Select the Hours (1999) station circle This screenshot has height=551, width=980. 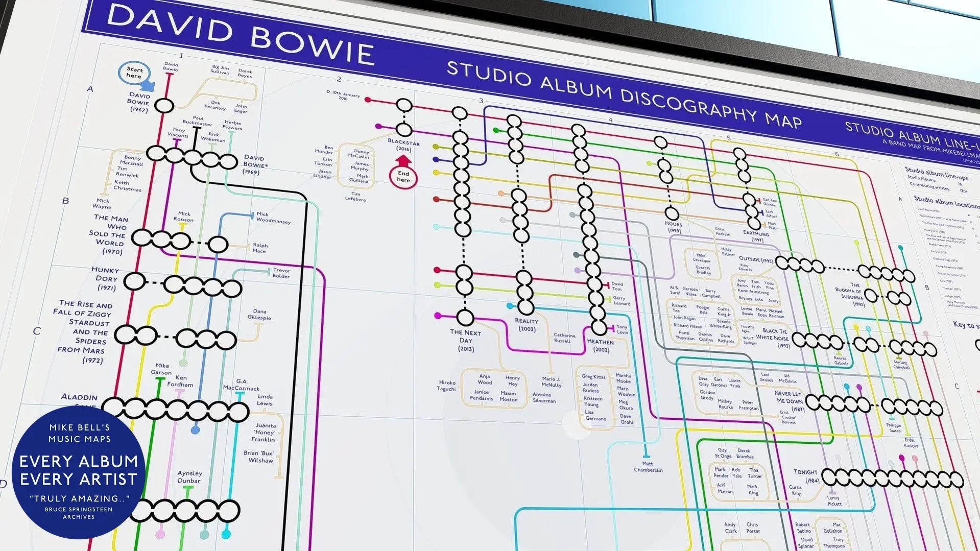(x=672, y=213)
